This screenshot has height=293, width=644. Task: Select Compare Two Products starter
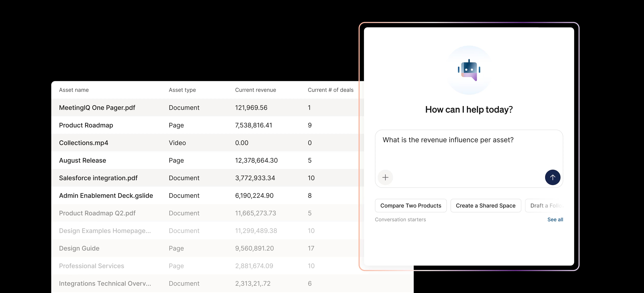(x=411, y=206)
